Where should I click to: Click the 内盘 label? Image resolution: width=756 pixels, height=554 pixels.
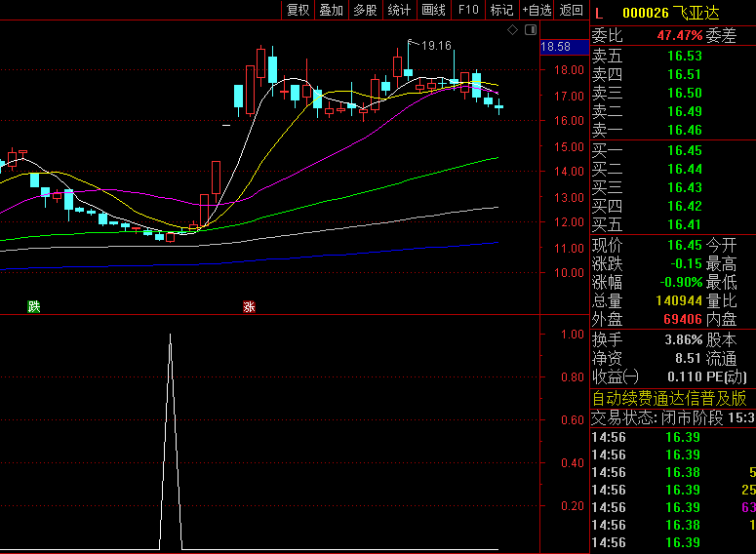click(x=721, y=319)
